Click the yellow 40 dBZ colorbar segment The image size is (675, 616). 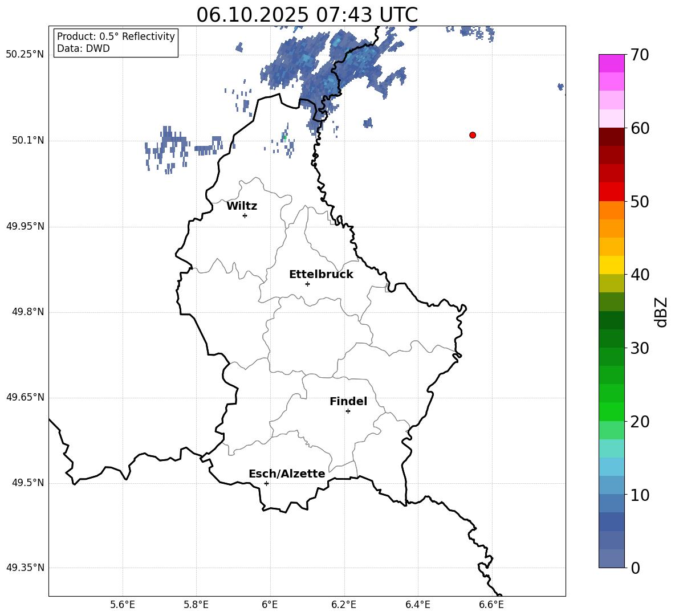tap(611, 265)
